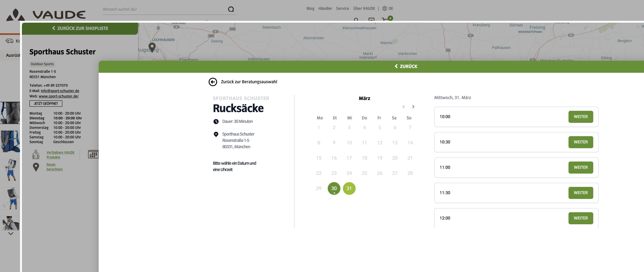Viewport: 644px width, 272px height.
Task: Choose WEITER for 10:00 slot
Action: pyautogui.click(x=581, y=117)
